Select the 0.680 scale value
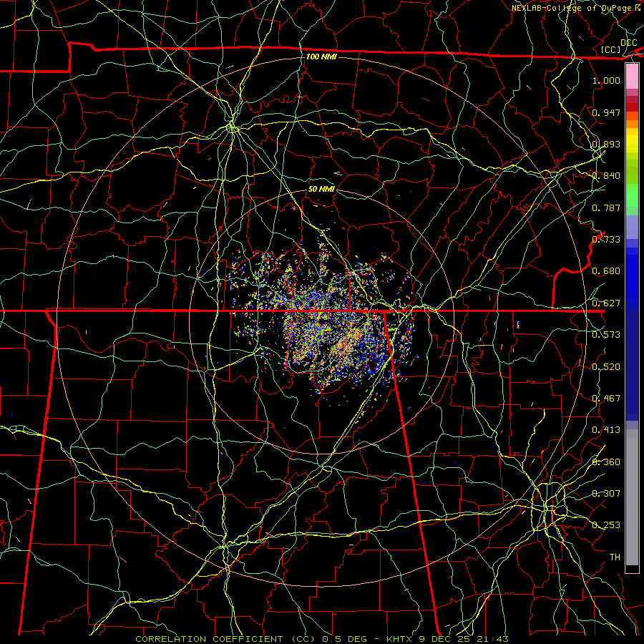This screenshot has width=644, height=644. click(x=606, y=271)
